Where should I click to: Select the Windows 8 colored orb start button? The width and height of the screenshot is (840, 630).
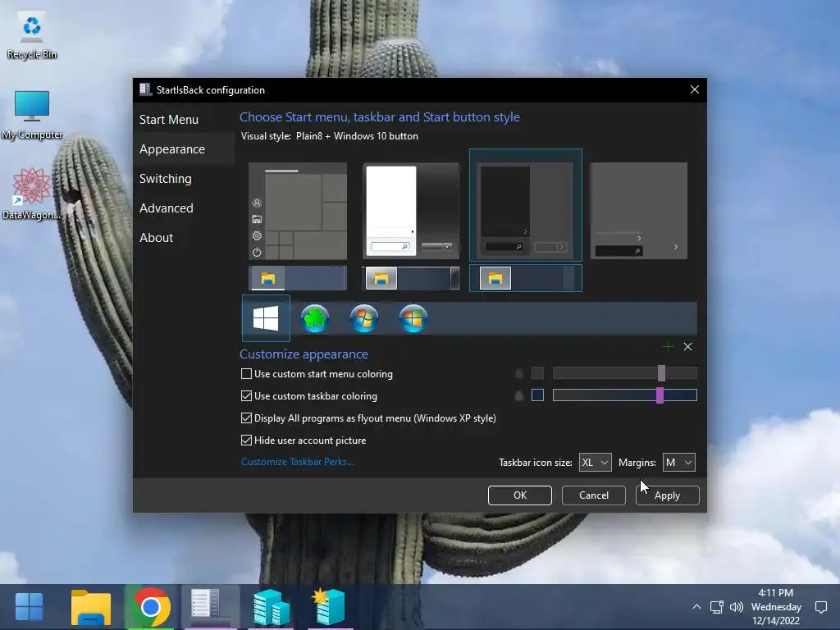point(413,318)
